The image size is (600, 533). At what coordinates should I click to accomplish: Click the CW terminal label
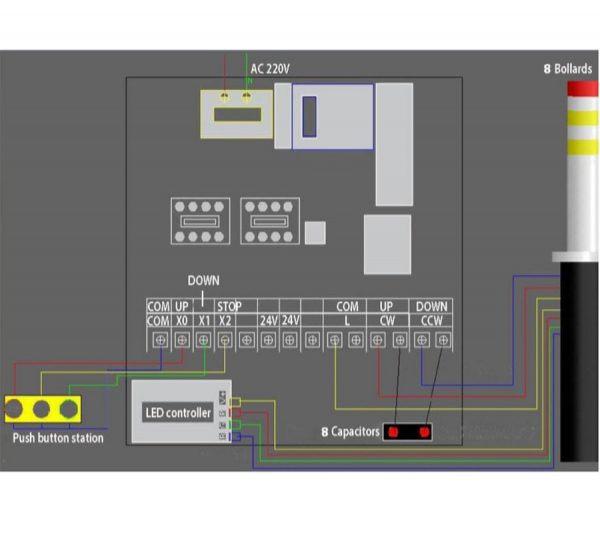387,321
